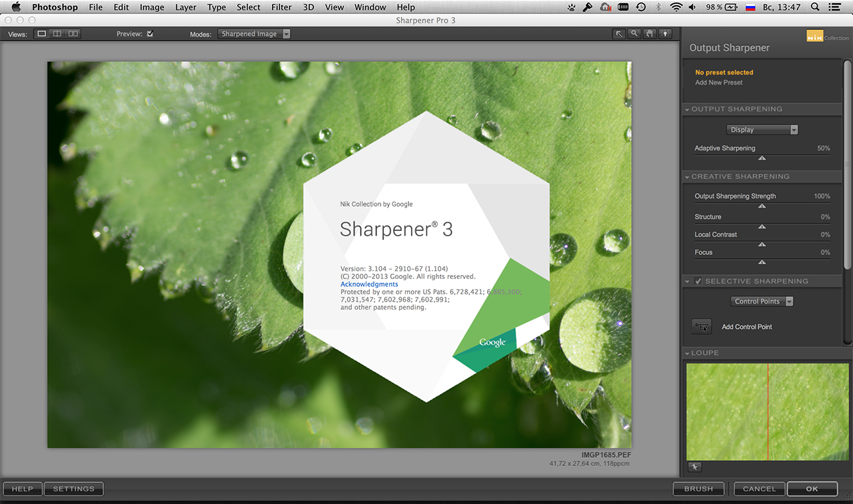Click the Adaptive Sharpening slider handle
The width and height of the screenshot is (853, 504).
coord(762,158)
